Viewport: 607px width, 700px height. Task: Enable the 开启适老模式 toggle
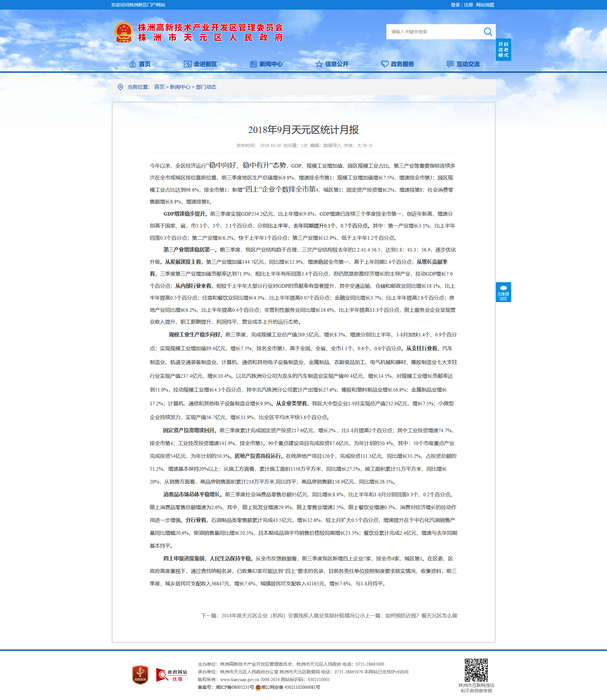pyautogui.click(x=503, y=50)
